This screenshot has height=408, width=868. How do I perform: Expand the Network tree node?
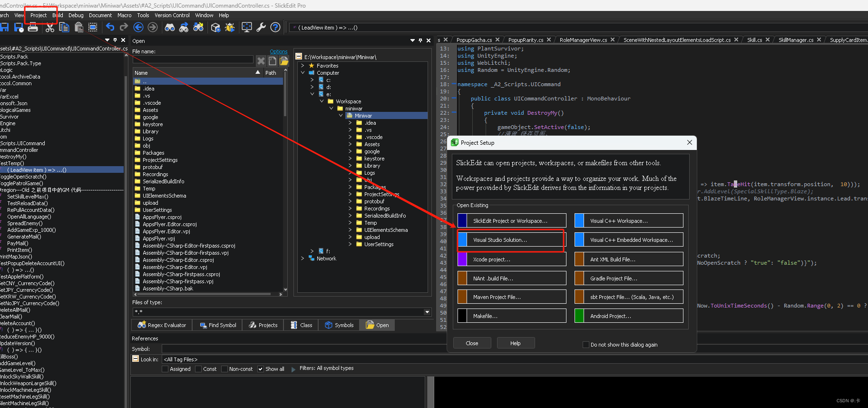click(302, 259)
